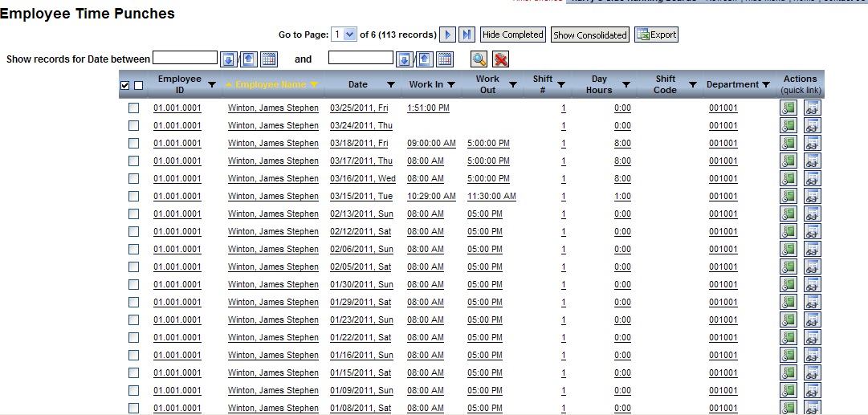This screenshot has height=415, width=868.
Task: Click the 09:00:00 AM work-in link
Action: pyautogui.click(x=432, y=144)
